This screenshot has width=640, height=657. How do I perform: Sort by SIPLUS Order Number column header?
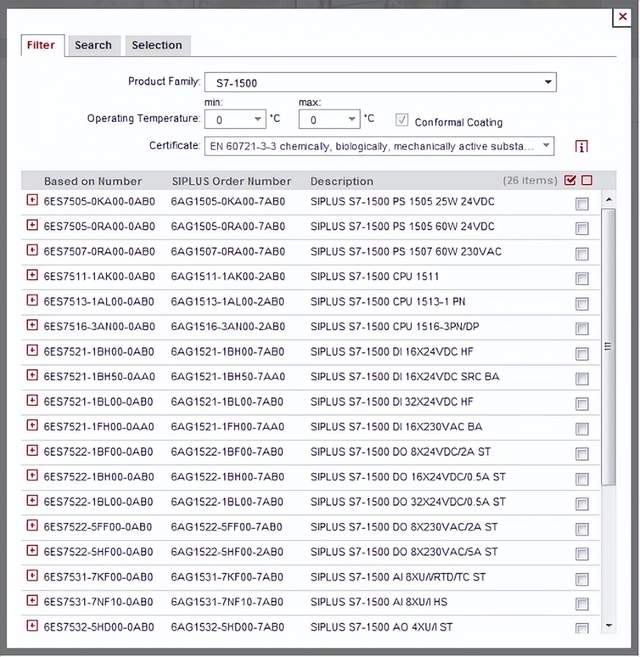(x=231, y=181)
